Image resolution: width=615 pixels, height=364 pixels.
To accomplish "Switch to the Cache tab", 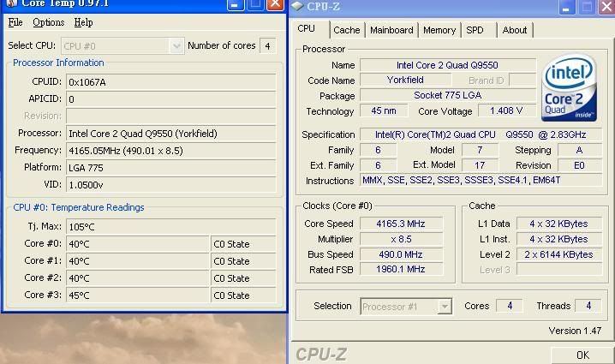I will click(347, 30).
